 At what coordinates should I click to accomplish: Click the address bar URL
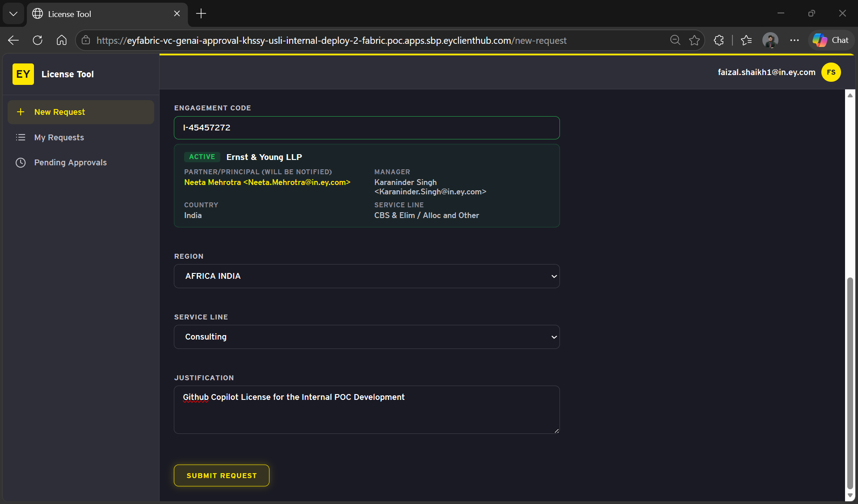point(332,41)
